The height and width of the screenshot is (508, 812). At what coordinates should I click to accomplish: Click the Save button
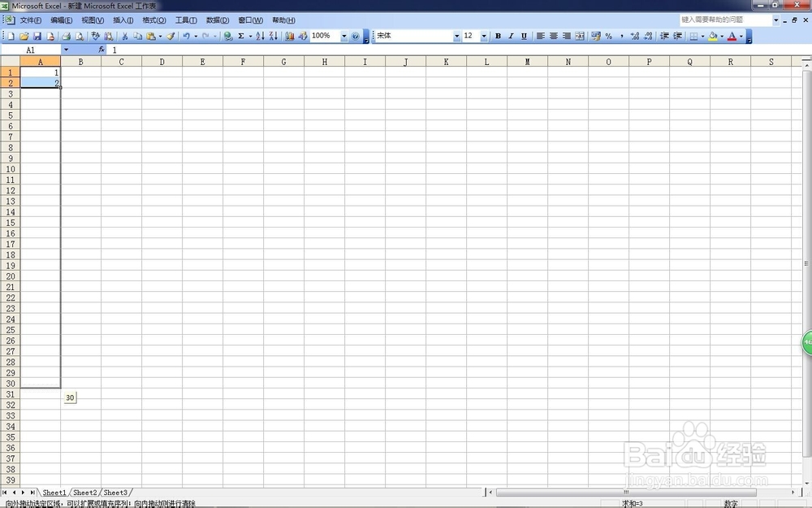[36, 36]
